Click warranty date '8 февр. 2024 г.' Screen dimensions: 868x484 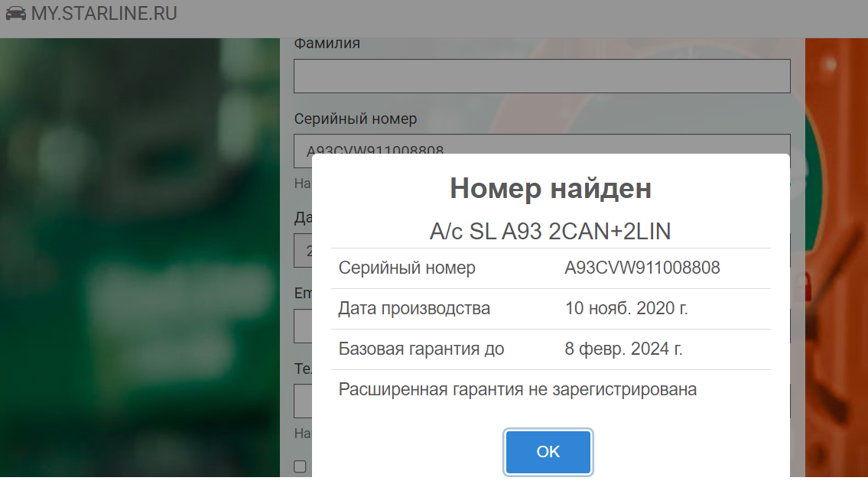[623, 349]
